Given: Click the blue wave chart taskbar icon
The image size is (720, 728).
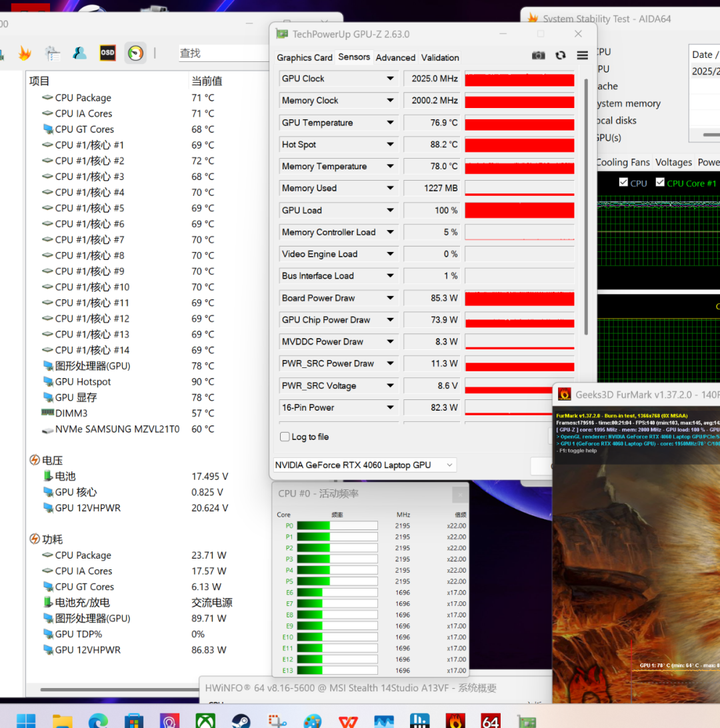Looking at the screenshot, I should click(x=384, y=721).
